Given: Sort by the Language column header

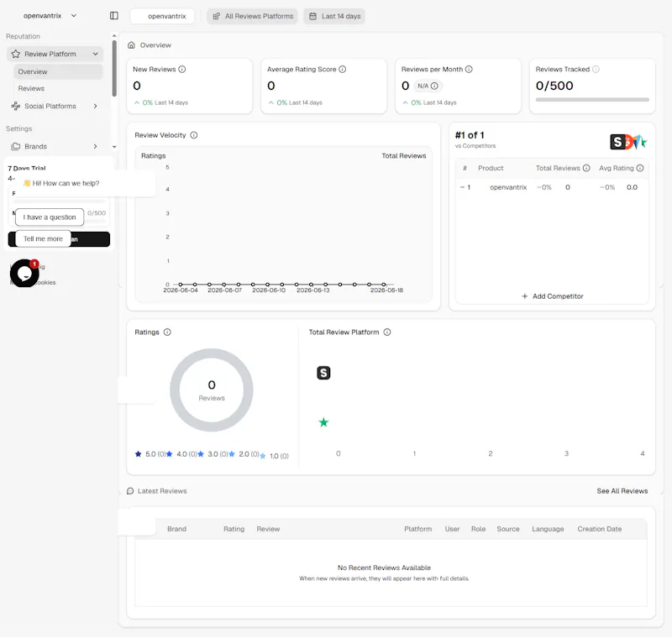Looking at the screenshot, I should (x=548, y=529).
